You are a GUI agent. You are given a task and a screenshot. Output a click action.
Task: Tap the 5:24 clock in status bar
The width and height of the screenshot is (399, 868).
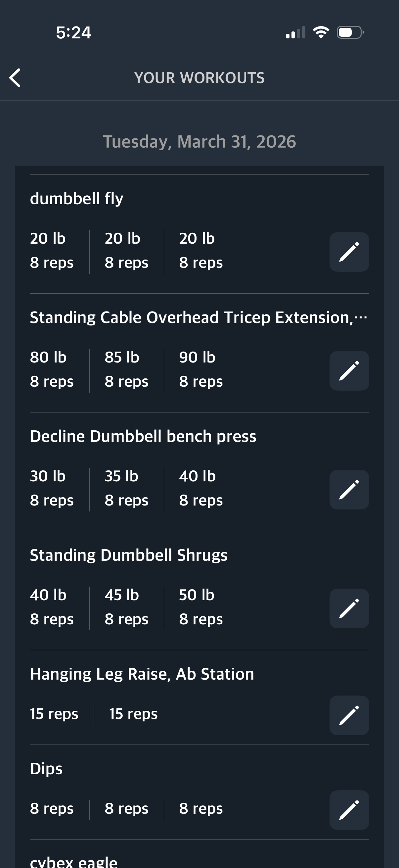(73, 33)
